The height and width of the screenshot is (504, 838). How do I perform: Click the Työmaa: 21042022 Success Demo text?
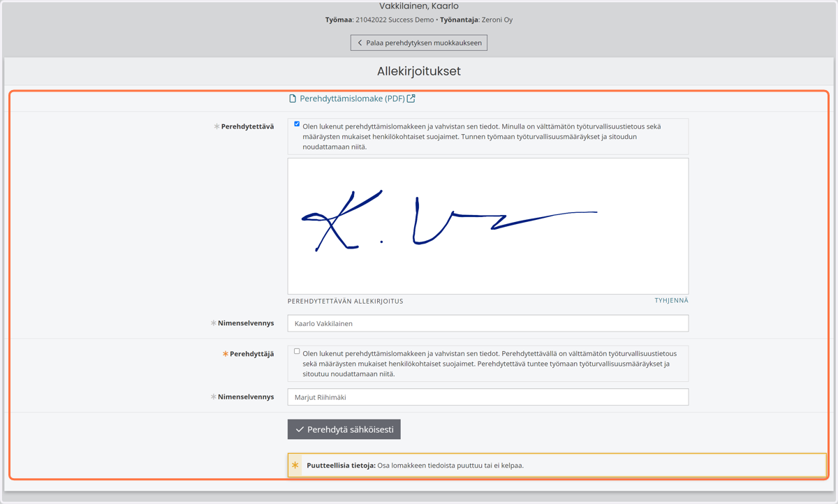tap(379, 20)
